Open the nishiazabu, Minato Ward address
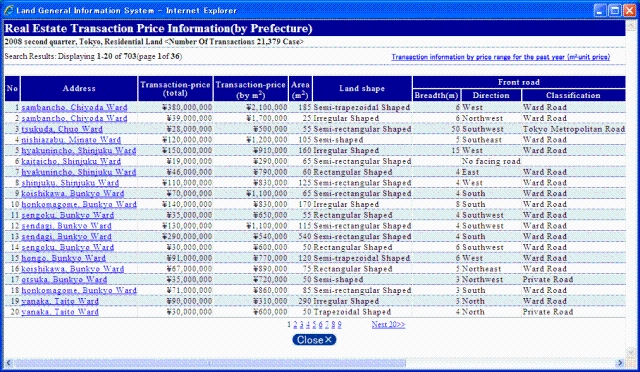Image resolution: width=640 pixels, height=372 pixels. pyautogui.click(x=71, y=140)
